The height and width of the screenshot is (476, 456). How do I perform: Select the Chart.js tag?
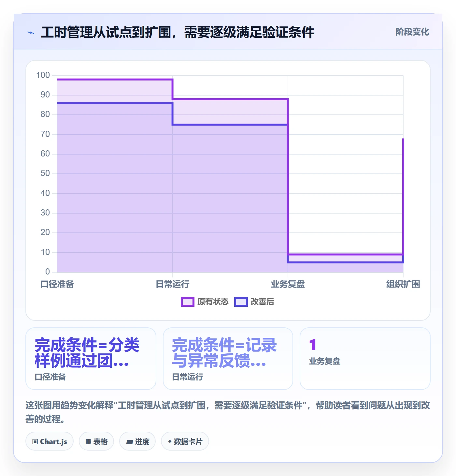click(x=50, y=441)
